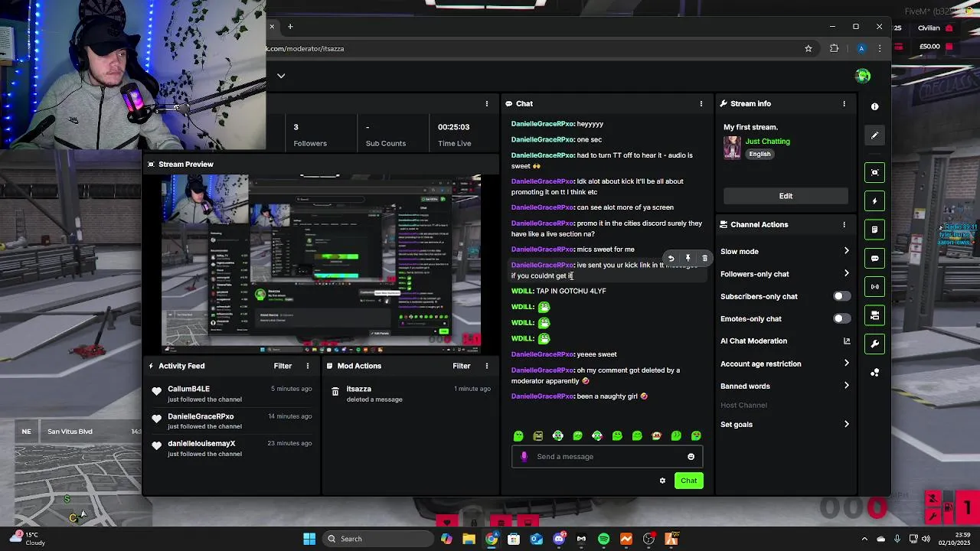Click the purple icon in message box

click(x=524, y=457)
